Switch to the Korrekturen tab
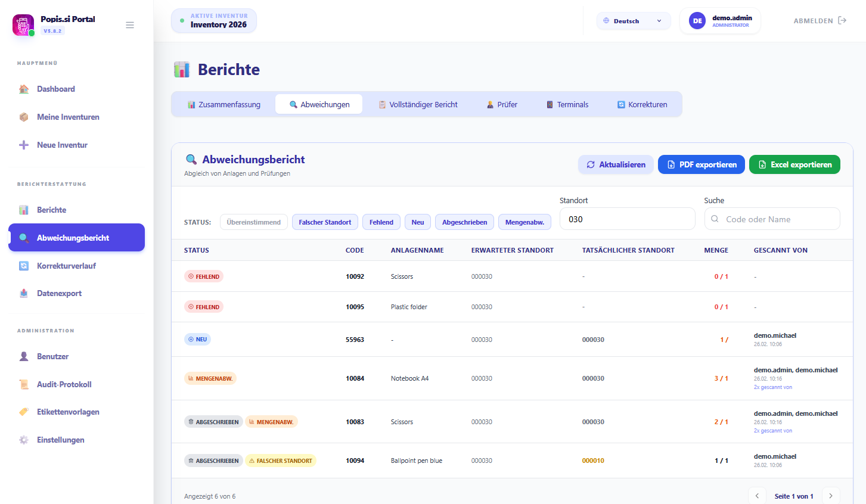 [x=642, y=104]
